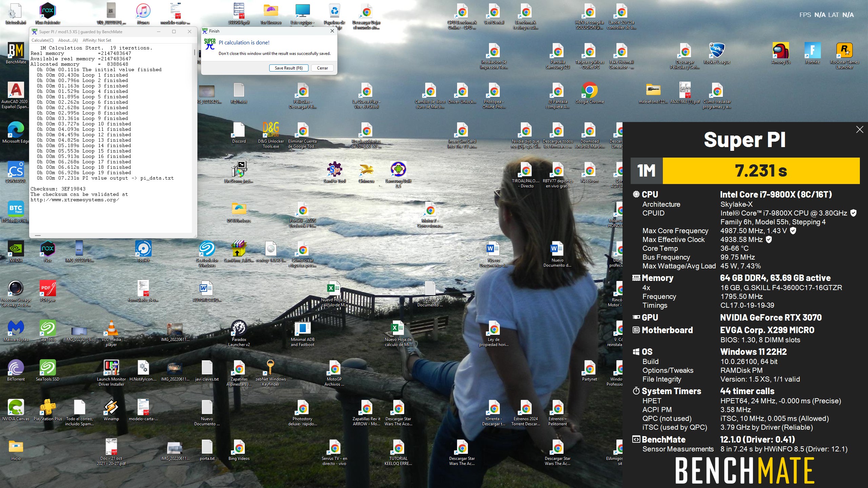The width and height of the screenshot is (868, 488).
Task: Open SeaTools SSD shortcut
Action: click(x=48, y=370)
